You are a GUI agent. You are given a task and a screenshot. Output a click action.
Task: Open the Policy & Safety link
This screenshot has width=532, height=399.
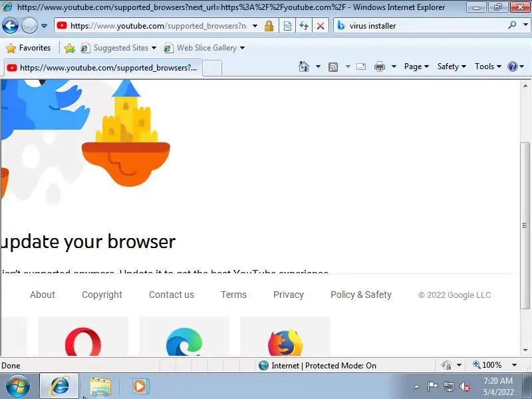point(361,295)
